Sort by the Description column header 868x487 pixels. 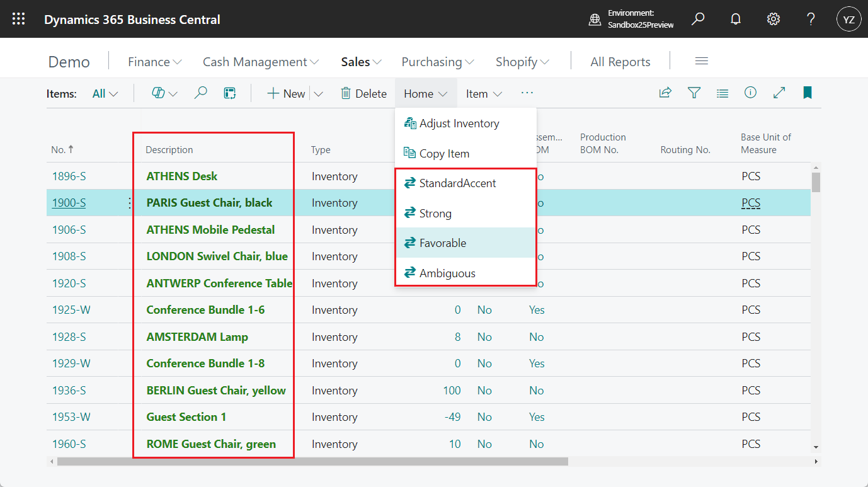click(169, 150)
